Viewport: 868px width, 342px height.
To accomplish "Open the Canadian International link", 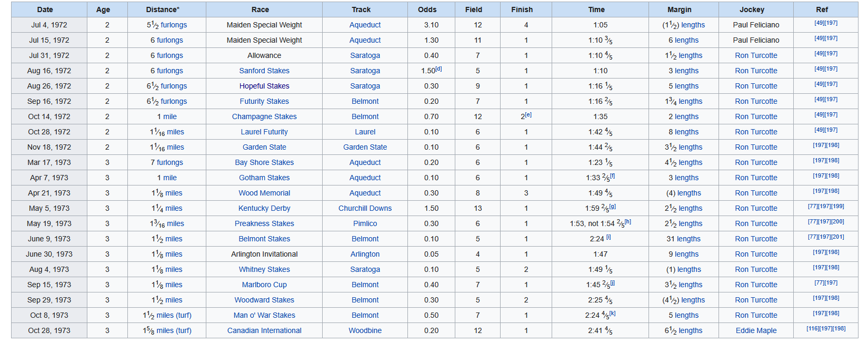I will point(264,330).
